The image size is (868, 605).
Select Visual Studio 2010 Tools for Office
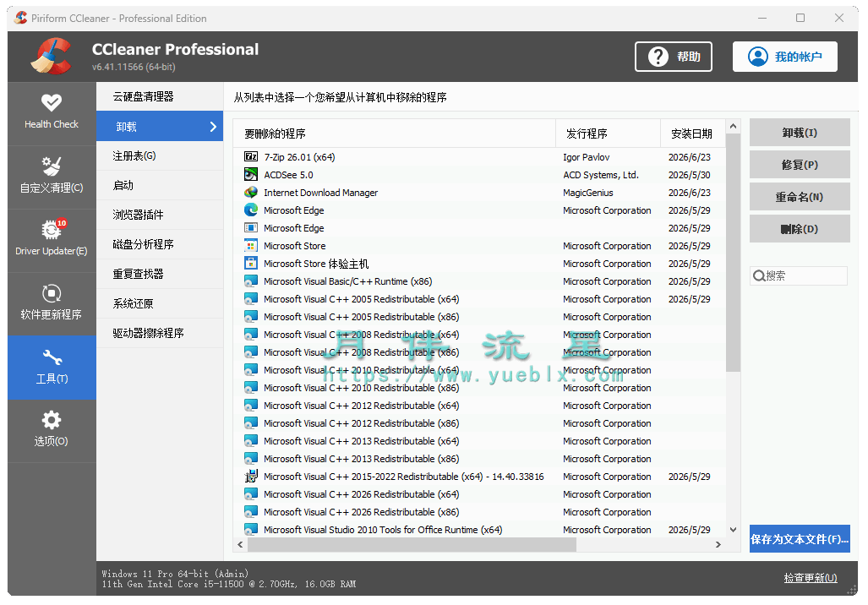479,529
